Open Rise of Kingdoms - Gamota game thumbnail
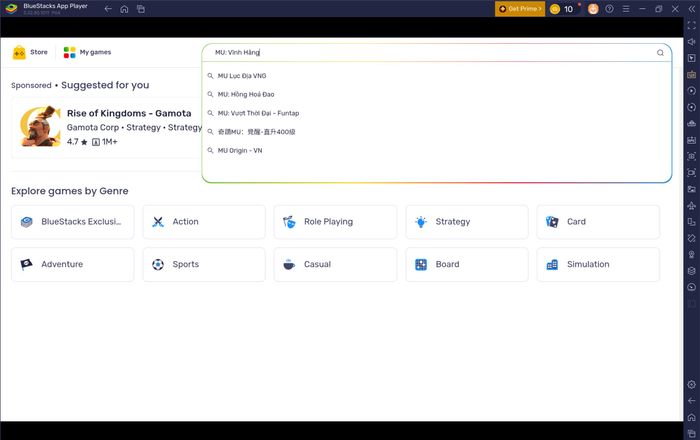This screenshot has height=440, width=700. [x=40, y=127]
